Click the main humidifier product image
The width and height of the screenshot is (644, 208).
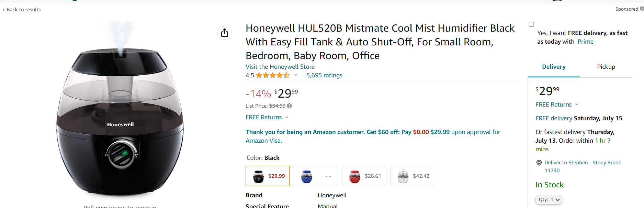click(120, 117)
